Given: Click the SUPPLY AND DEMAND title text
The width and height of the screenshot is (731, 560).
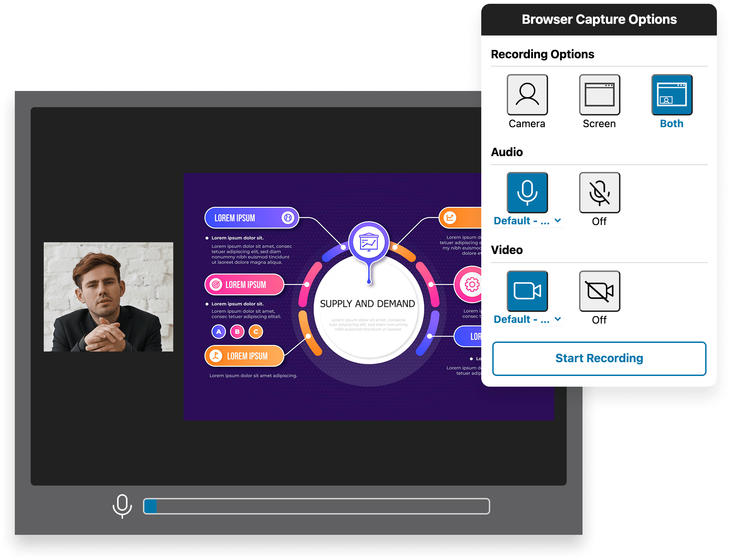Looking at the screenshot, I should pyautogui.click(x=367, y=304).
